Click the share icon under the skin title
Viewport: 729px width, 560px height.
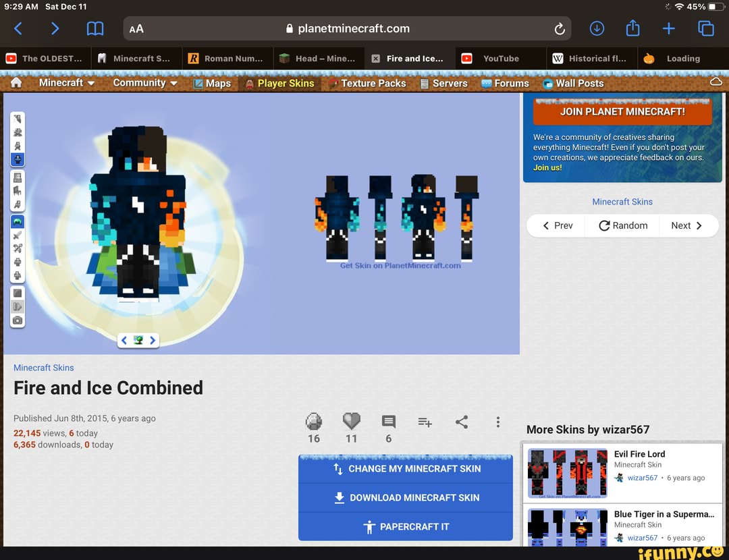click(462, 422)
